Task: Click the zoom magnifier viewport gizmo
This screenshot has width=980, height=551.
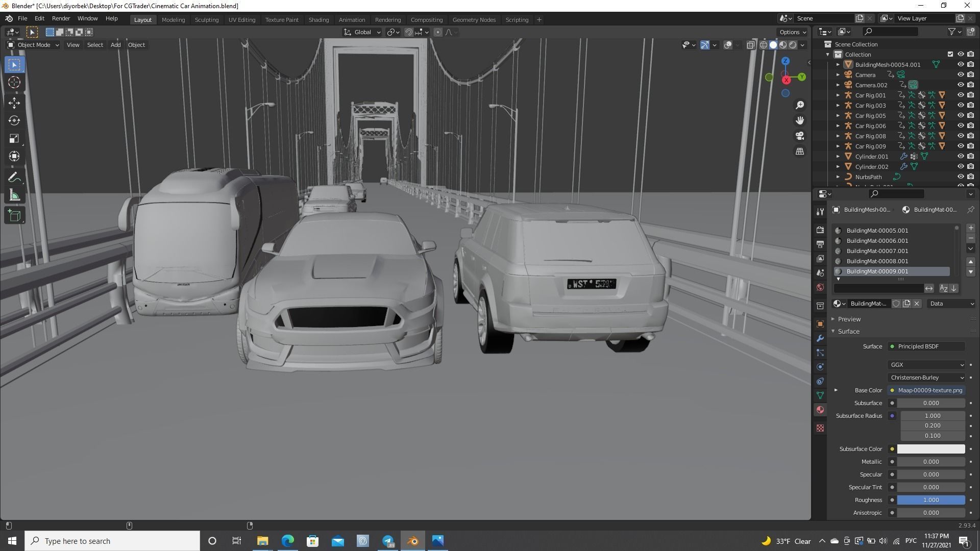Action: pos(800,105)
